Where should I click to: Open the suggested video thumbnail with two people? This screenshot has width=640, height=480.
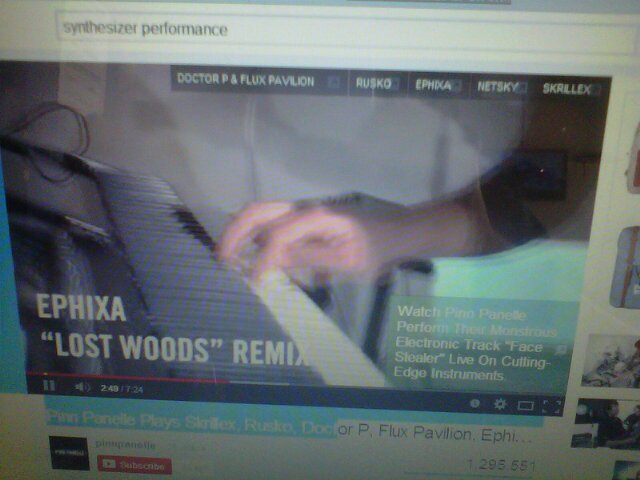coord(606,423)
